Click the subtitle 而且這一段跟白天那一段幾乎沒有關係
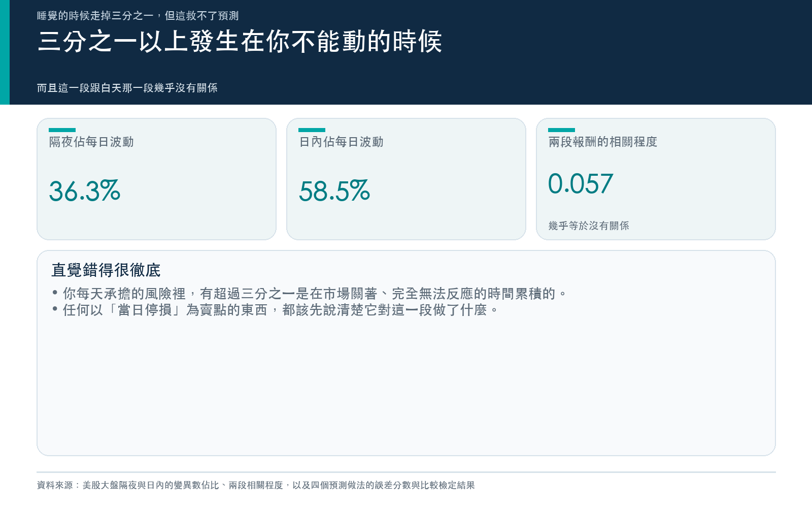This screenshot has width=812, height=508. point(127,88)
